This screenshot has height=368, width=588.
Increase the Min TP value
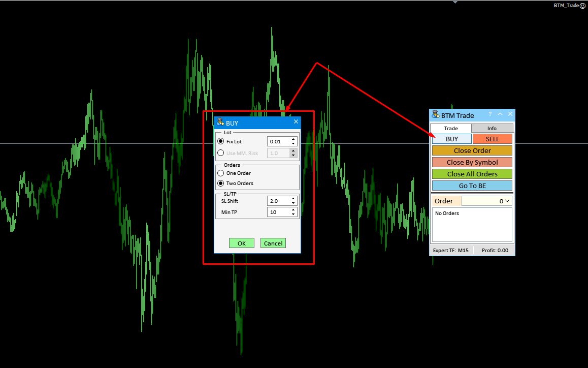(x=293, y=210)
